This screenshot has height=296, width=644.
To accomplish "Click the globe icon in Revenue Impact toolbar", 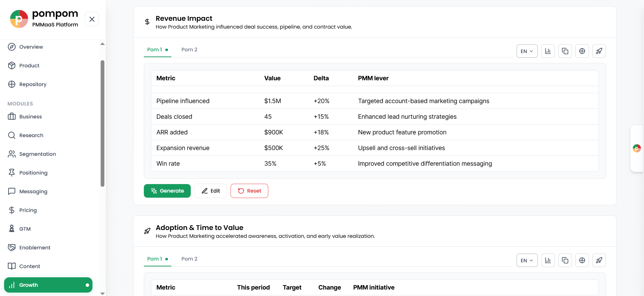I will tap(582, 51).
